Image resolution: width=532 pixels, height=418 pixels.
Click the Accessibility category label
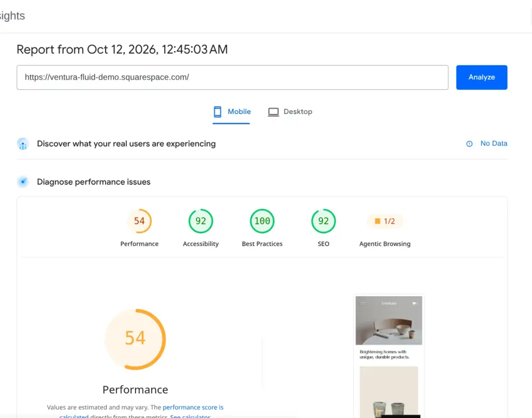201,244
